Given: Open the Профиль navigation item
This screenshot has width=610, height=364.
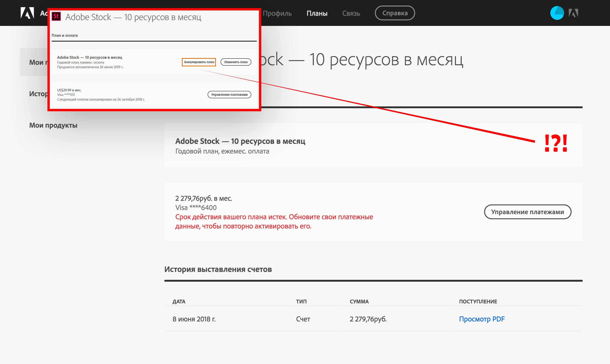Looking at the screenshot, I should (x=277, y=13).
